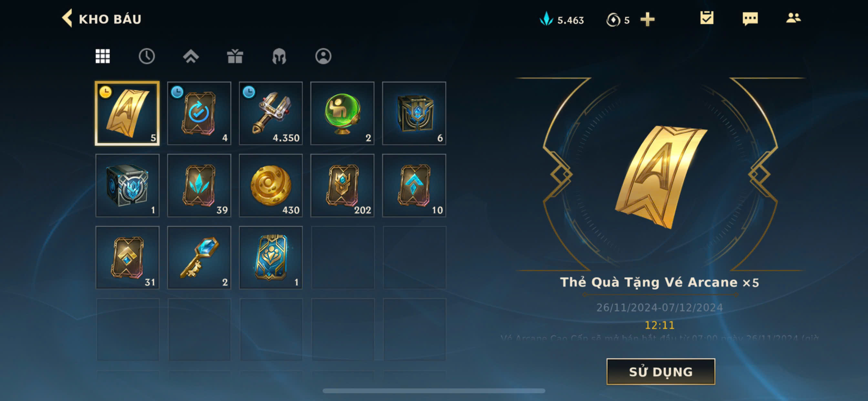Open the missions checklist icon
868x401 pixels.
(707, 18)
